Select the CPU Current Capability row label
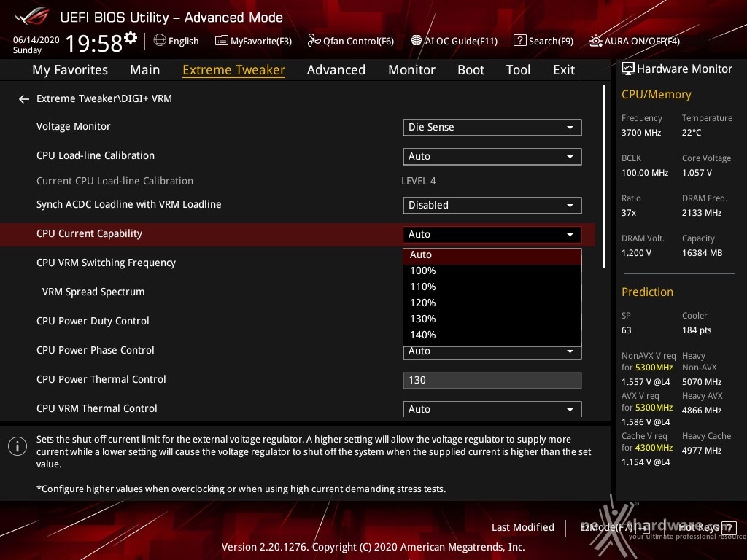The height and width of the screenshot is (560, 747). (x=90, y=234)
